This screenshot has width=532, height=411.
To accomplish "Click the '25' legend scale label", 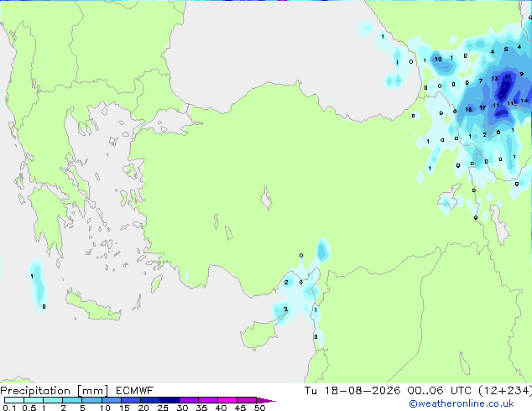I will click(163, 408).
